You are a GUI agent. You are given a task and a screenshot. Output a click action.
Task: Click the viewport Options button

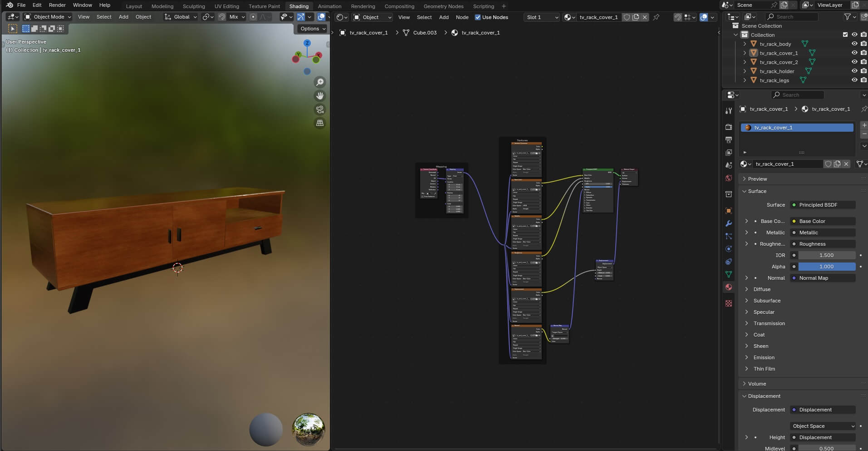[313, 29]
